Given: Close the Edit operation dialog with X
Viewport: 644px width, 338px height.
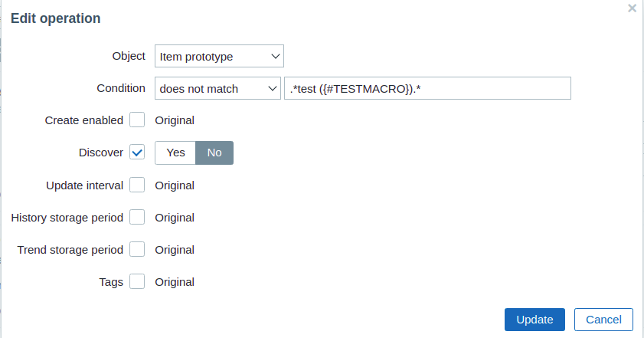Looking at the screenshot, I should (x=632, y=8).
